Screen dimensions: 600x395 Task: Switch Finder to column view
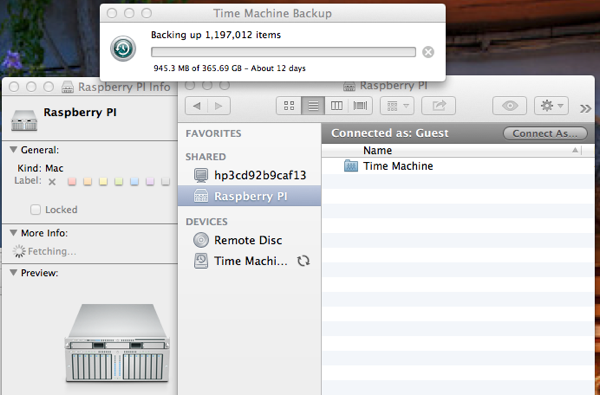336,106
